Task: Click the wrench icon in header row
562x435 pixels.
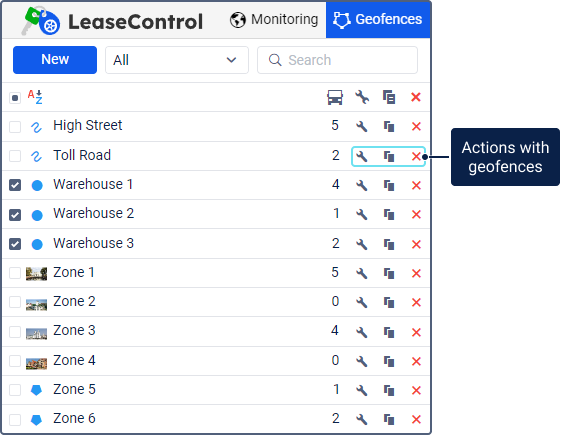Action: tap(362, 97)
